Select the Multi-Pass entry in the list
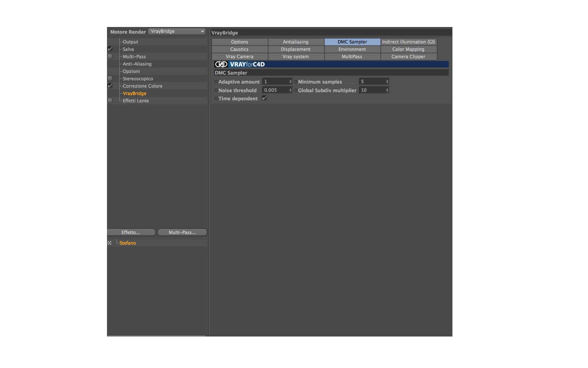 (x=134, y=56)
